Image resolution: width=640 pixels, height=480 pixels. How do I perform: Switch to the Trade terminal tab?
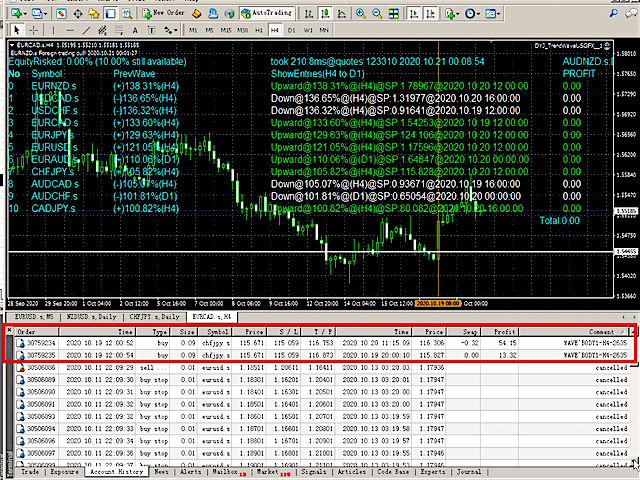31,471
